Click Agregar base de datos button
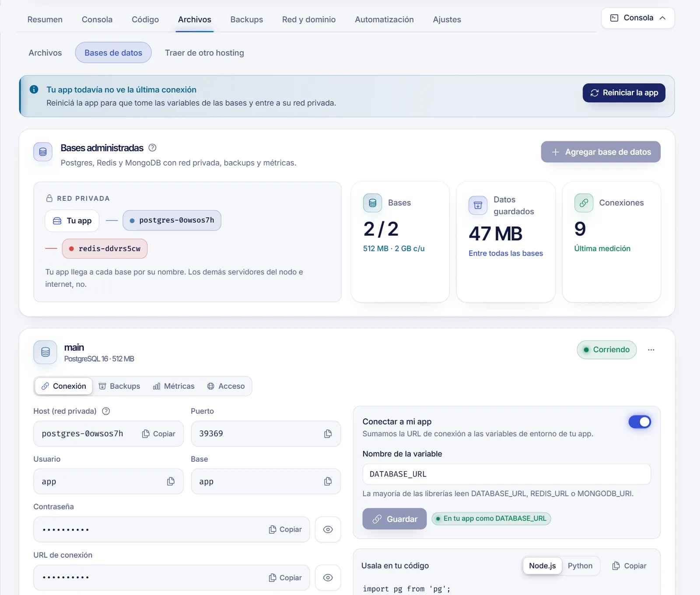This screenshot has width=700, height=595. (x=601, y=152)
